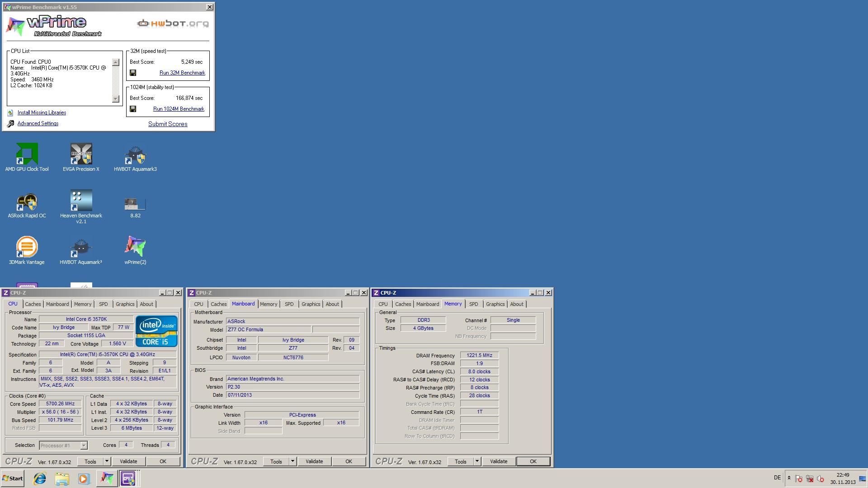The image size is (868, 488).
Task: Switch to CPU-Z via taskbar icon
Action: (x=128, y=479)
